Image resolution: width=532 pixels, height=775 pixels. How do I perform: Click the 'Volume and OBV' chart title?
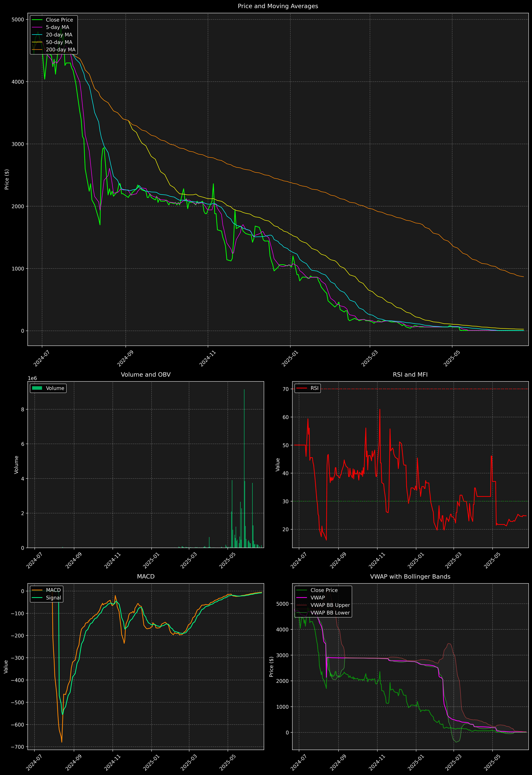pos(146,374)
